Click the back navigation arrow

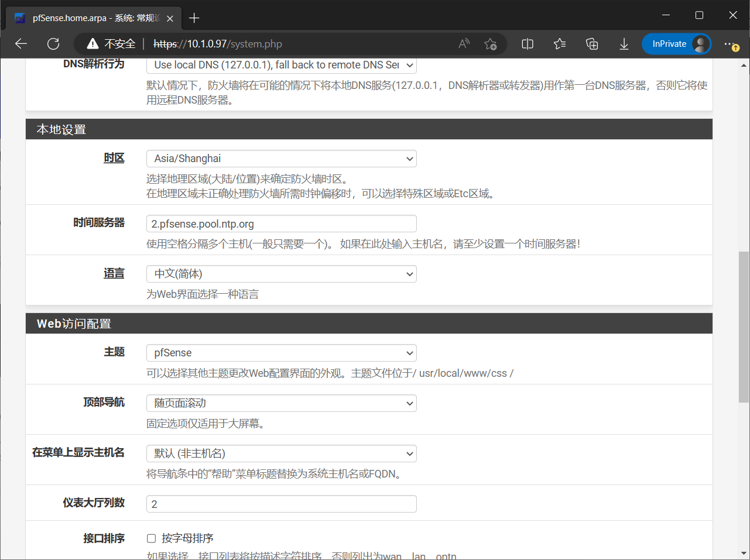point(20,43)
